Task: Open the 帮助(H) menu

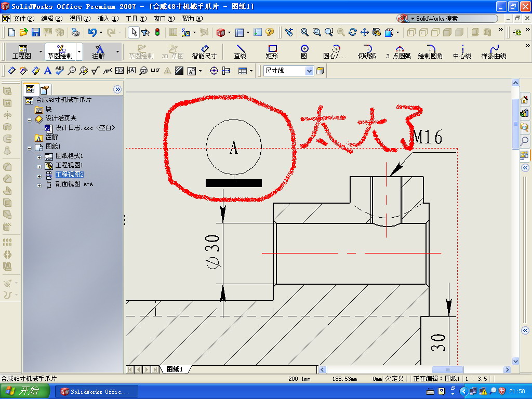Action: 192,19
